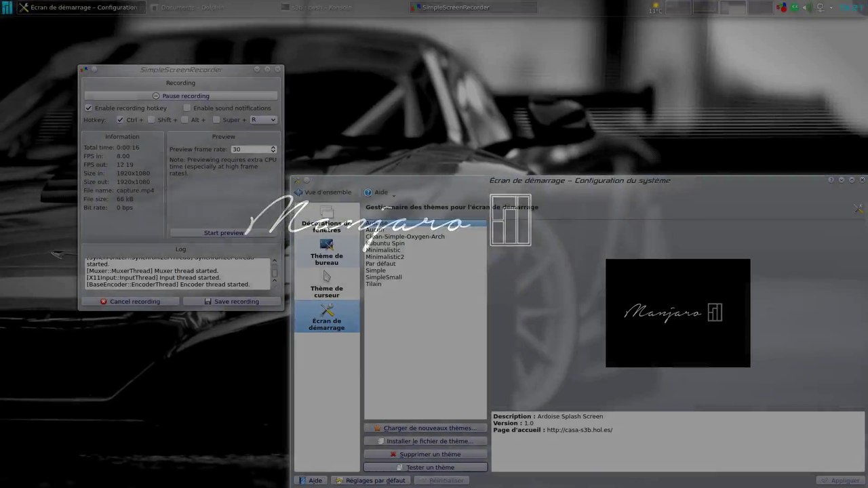Open Thème de bureau settings module
The image size is (868, 488).
[326, 252]
